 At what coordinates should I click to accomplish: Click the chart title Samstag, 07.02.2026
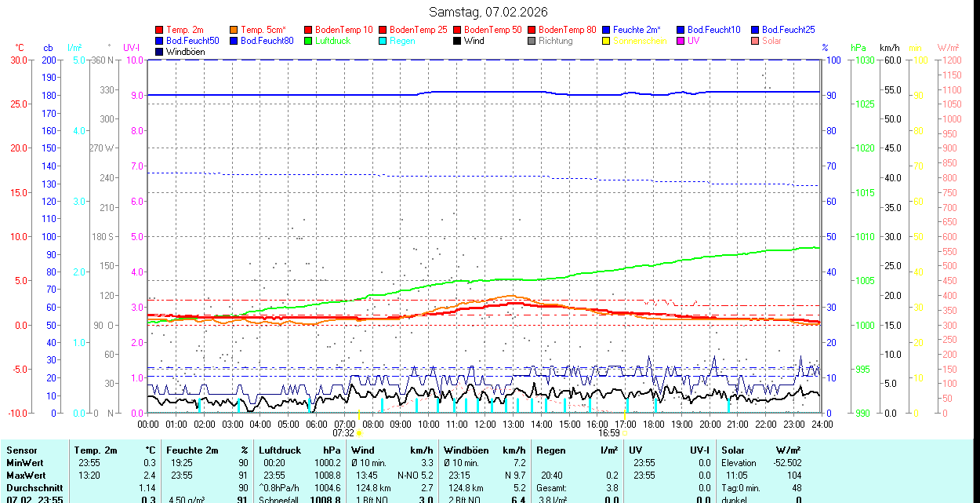[488, 12]
